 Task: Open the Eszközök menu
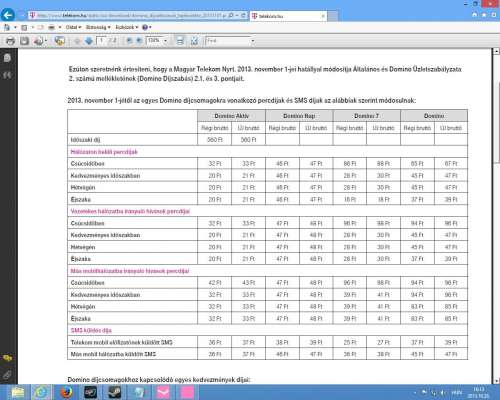127,27
